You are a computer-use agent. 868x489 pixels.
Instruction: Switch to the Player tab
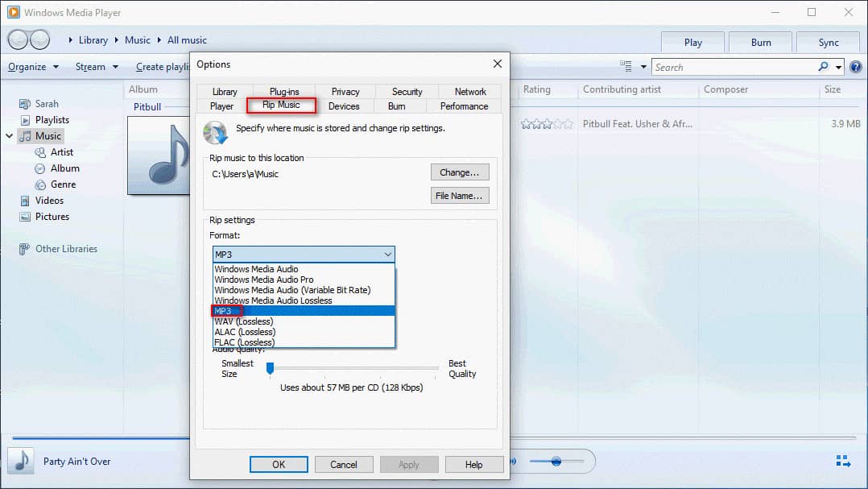(221, 106)
